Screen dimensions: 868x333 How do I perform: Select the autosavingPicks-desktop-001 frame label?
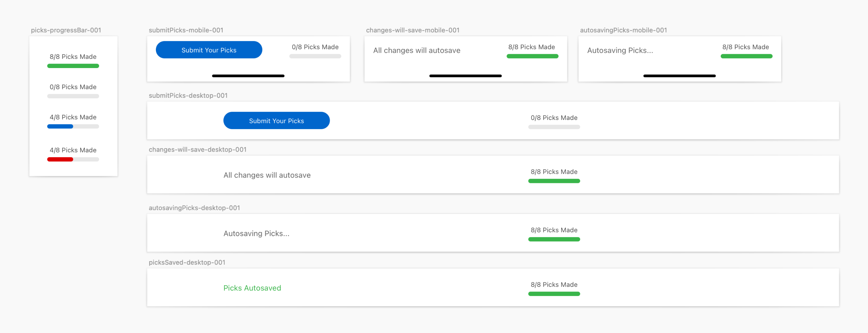(x=194, y=208)
